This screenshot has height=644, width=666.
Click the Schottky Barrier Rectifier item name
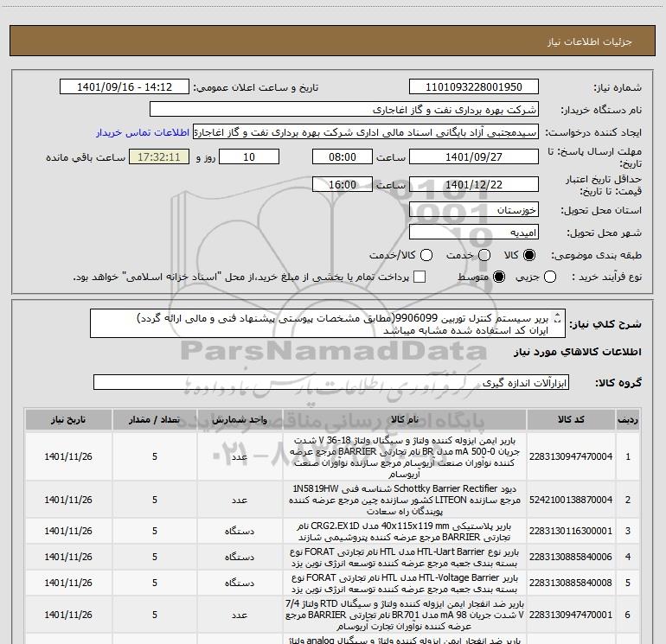405,501
